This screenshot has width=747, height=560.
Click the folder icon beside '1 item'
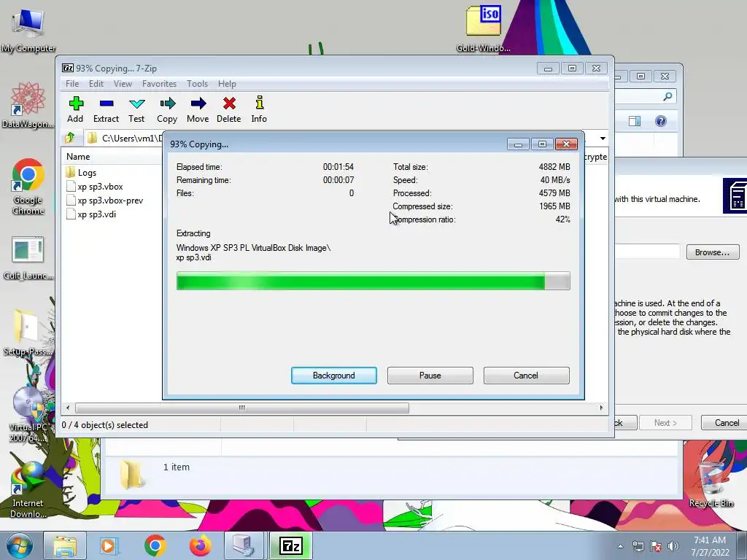[131, 475]
